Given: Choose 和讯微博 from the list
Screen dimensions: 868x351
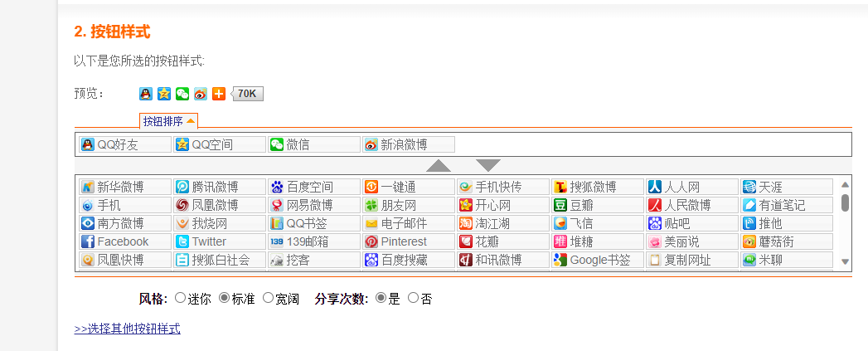Looking at the screenshot, I should pyautogui.click(x=503, y=260).
